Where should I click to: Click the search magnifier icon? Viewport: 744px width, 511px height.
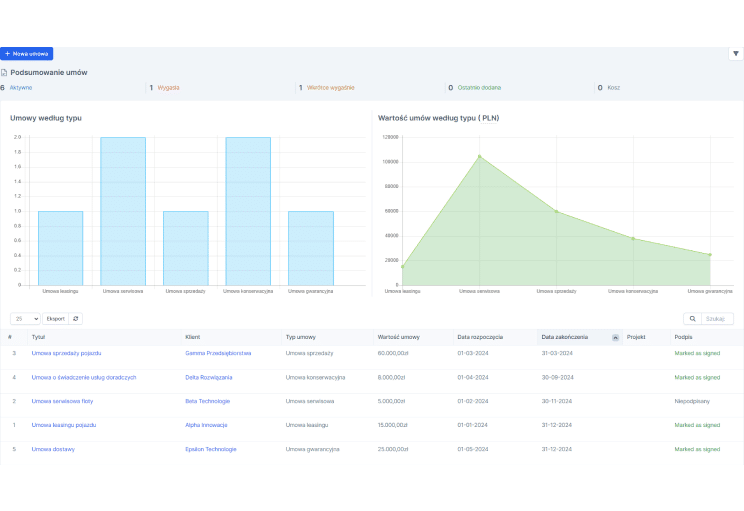coord(690,319)
